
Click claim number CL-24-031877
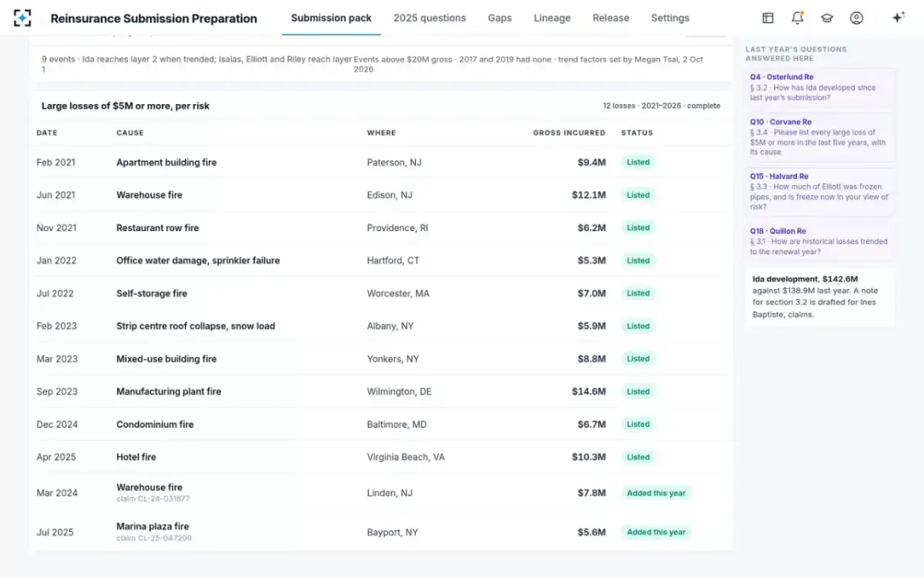click(153, 499)
